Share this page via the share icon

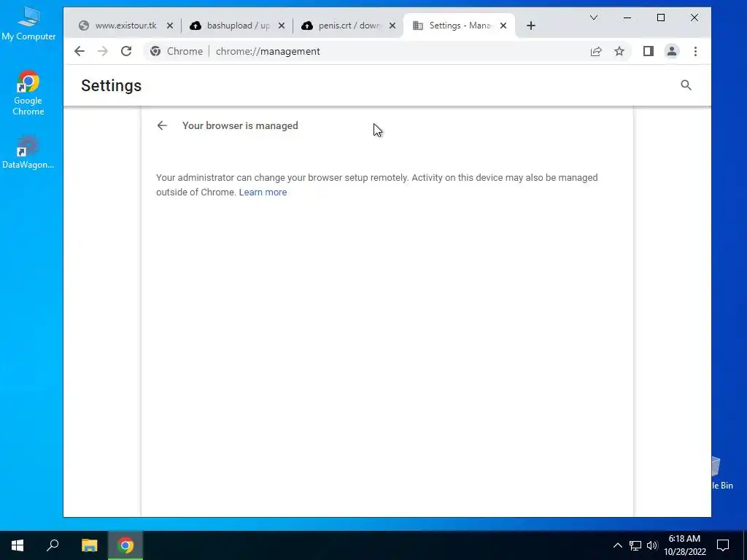click(x=596, y=51)
